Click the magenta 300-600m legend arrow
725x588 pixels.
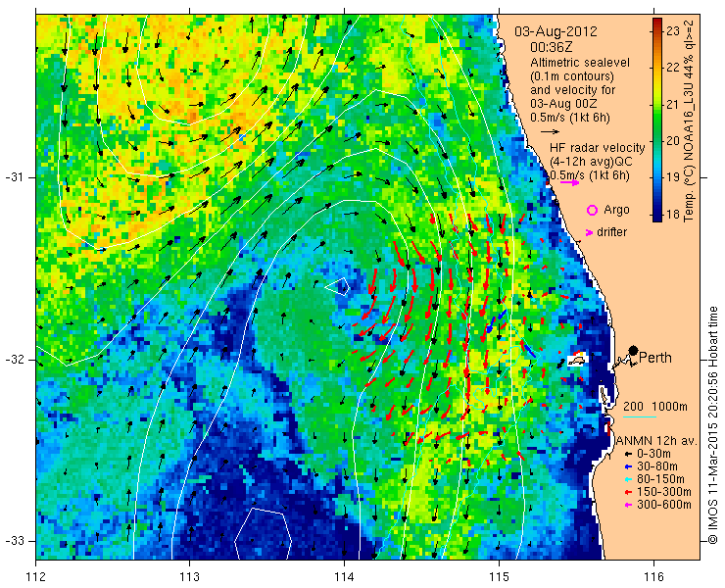pos(627,505)
